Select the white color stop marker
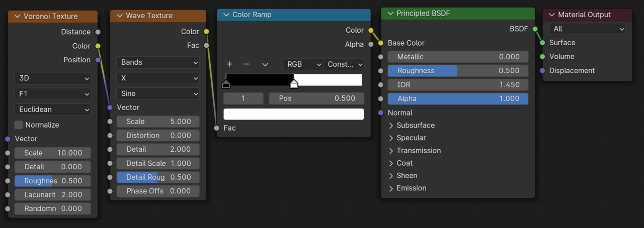 pos(294,84)
